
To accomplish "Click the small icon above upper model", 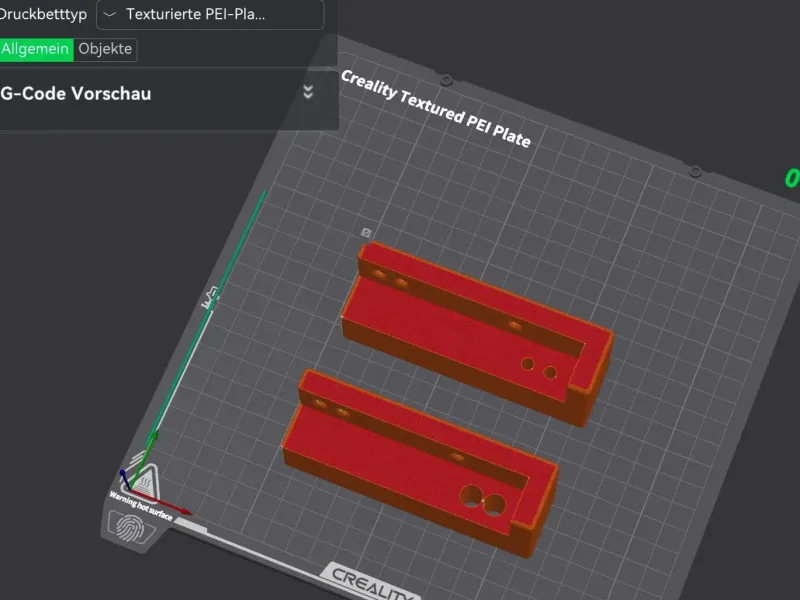I will tap(366, 233).
